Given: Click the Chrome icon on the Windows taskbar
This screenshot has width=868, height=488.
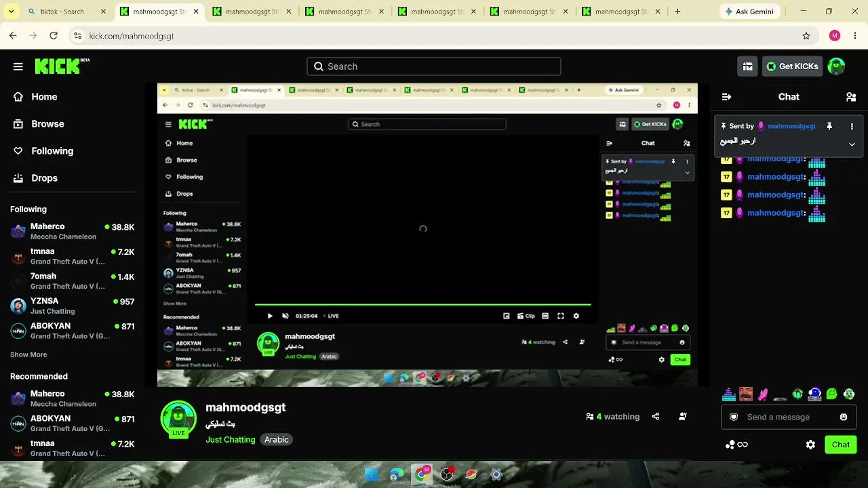Looking at the screenshot, I should [x=422, y=474].
